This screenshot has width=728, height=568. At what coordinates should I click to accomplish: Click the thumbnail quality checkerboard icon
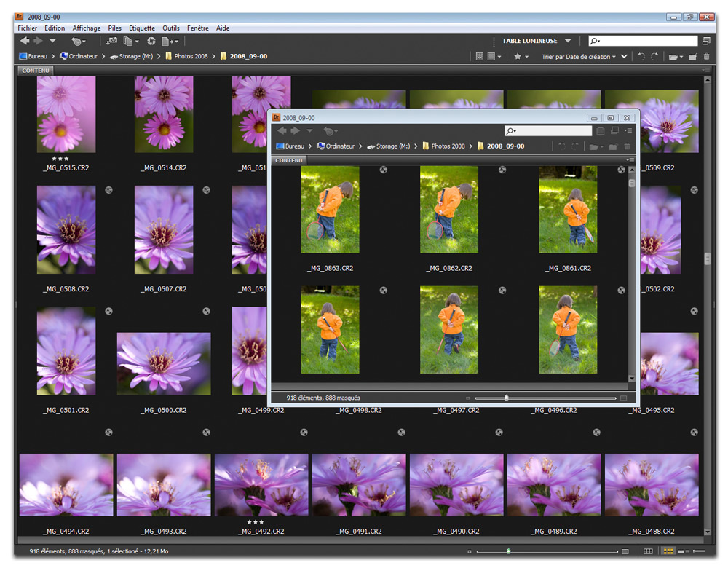(x=480, y=57)
